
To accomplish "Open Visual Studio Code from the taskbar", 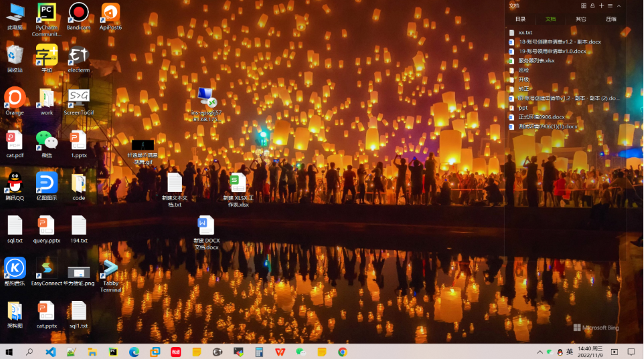I will click(x=50, y=352).
